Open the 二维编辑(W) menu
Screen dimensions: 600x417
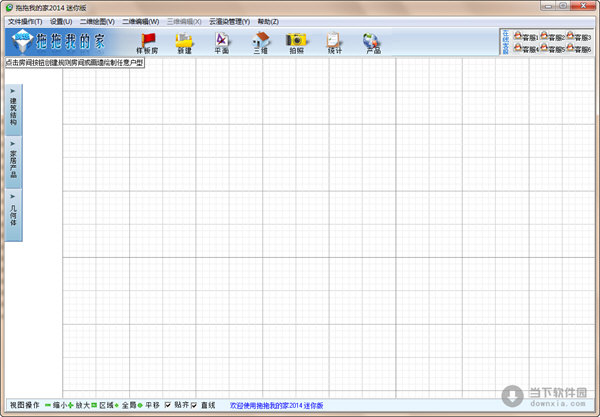pos(141,21)
